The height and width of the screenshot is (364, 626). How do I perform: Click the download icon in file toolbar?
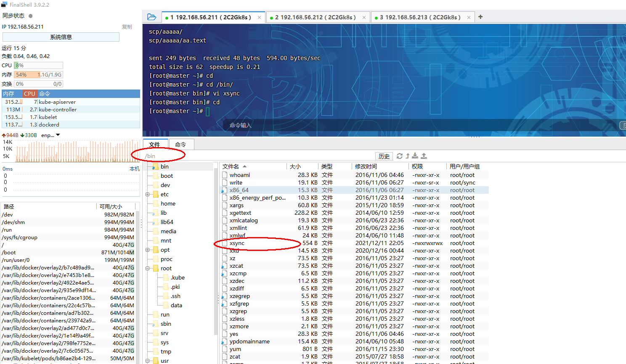(x=415, y=156)
